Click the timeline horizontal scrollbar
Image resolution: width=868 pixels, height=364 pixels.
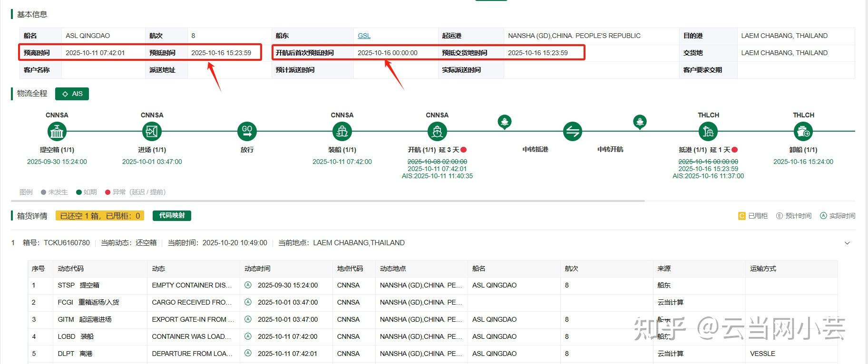[x=328, y=201]
